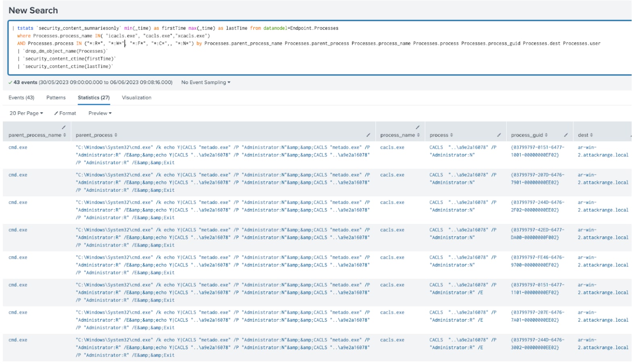Switch to the Events (43) tab
The height and width of the screenshot is (364, 632).
pos(21,97)
